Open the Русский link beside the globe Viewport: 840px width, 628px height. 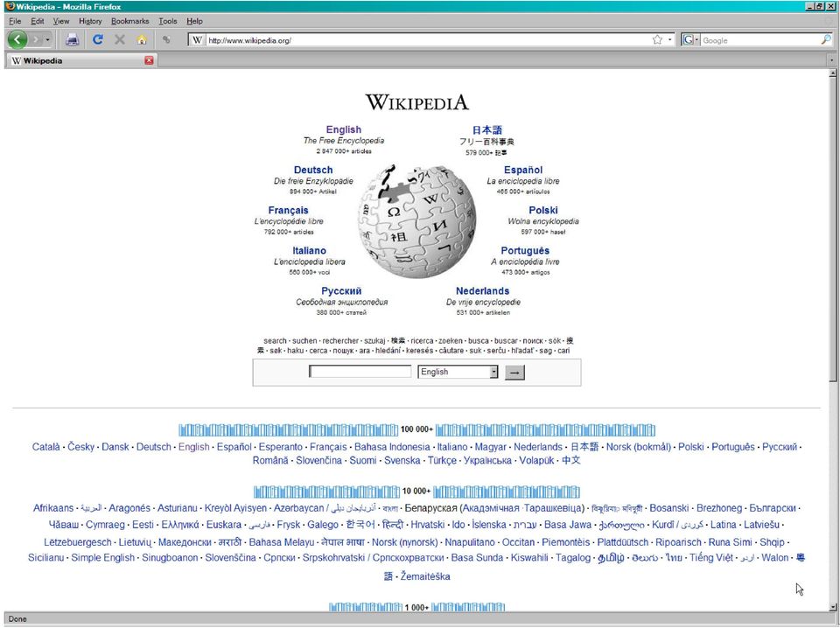(x=341, y=290)
